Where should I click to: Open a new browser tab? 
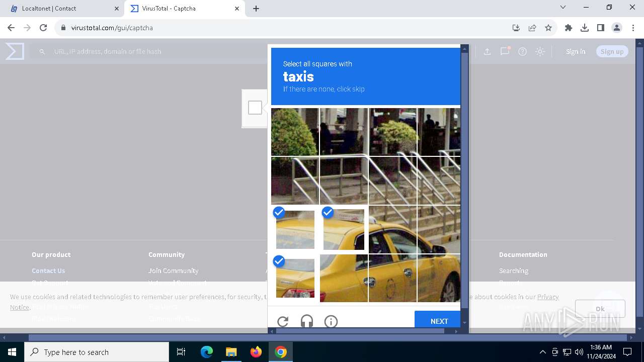256,9
